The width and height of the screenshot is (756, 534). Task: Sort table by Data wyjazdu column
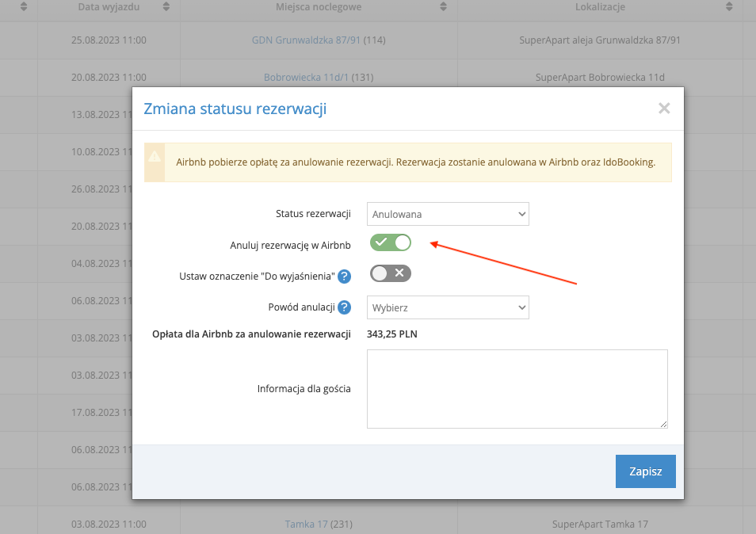tap(166, 8)
